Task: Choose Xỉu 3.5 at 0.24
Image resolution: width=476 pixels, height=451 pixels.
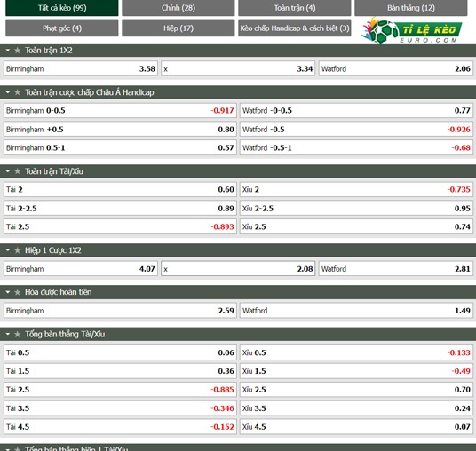Action: 356,408
